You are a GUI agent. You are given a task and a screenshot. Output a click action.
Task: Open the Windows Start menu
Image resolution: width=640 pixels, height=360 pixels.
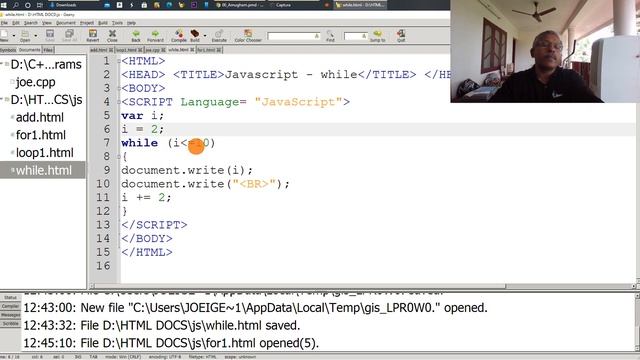[3, 5]
